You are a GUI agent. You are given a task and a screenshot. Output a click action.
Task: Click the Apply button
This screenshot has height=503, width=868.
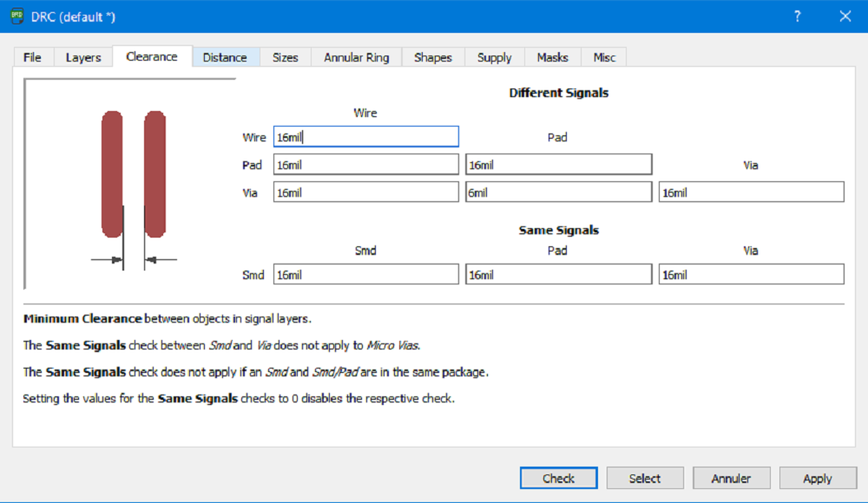click(817, 479)
